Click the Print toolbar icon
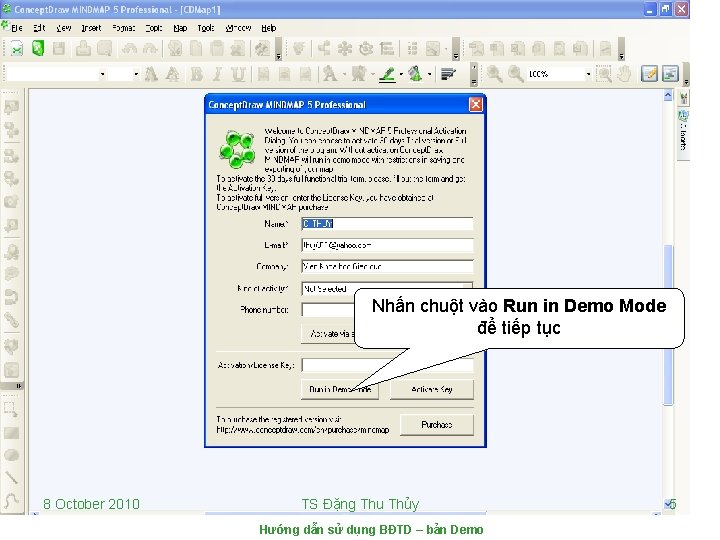 (83, 48)
